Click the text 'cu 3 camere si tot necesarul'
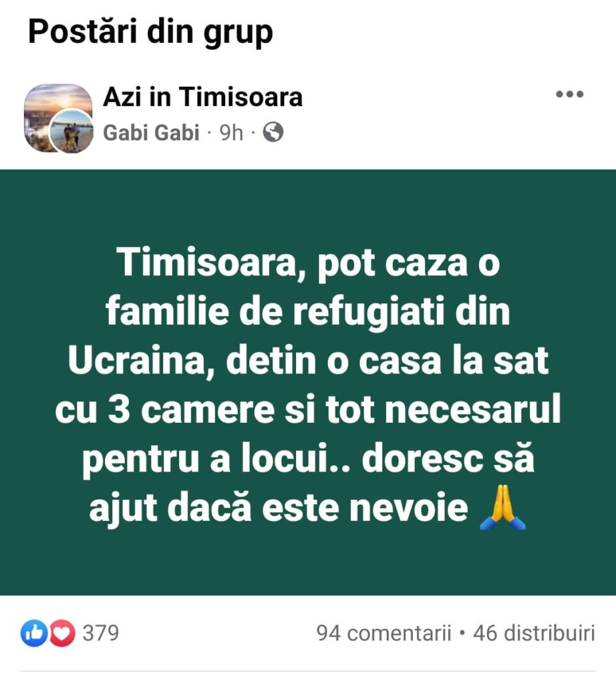This screenshot has width=616, height=684. coord(308,409)
